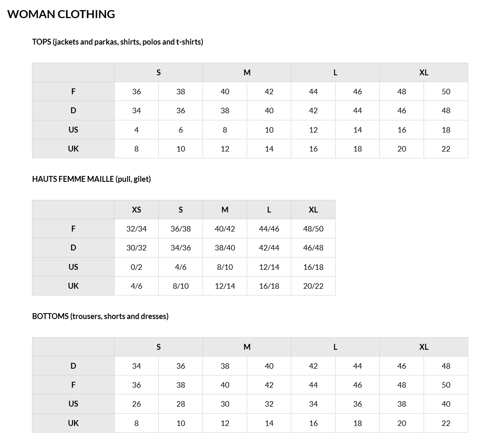Select the S header in the BOTTOMS table
504x447 pixels.
pyautogui.click(x=158, y=347)
